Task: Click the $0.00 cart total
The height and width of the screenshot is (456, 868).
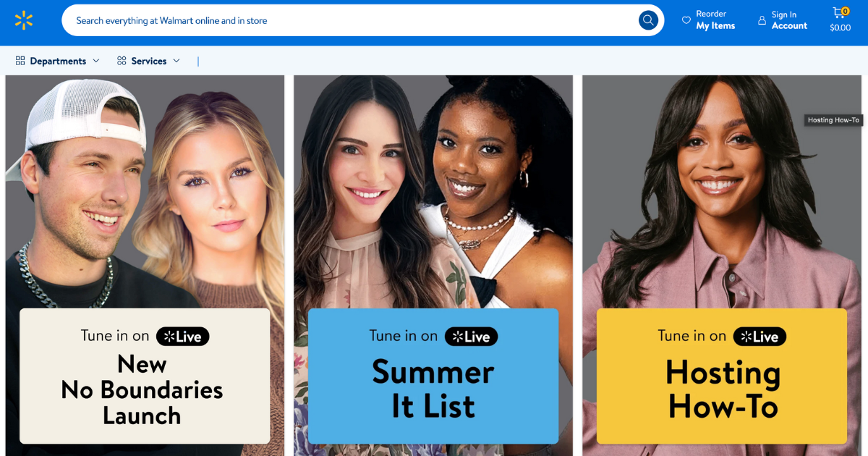Action: [841, 28]
